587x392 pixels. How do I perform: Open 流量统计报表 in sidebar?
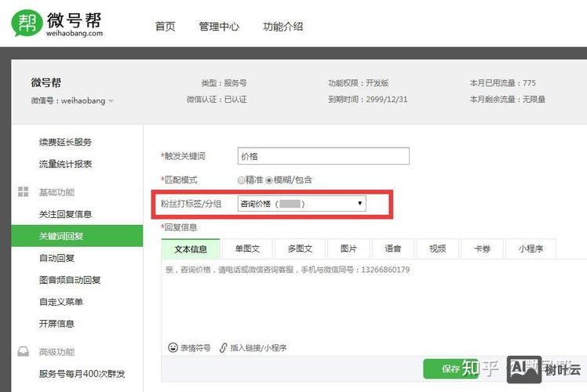[65, 164]
